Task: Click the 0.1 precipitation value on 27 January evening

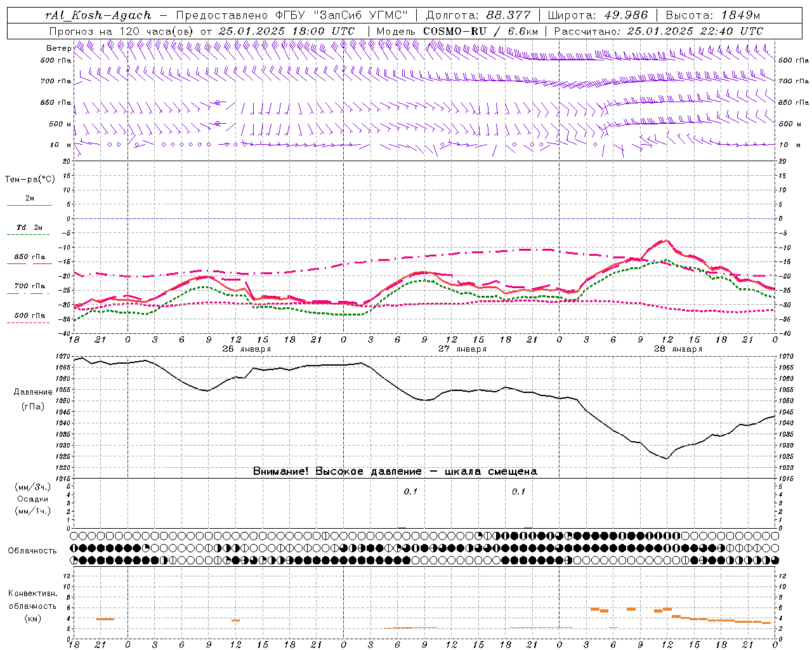Action: point(518,491)
